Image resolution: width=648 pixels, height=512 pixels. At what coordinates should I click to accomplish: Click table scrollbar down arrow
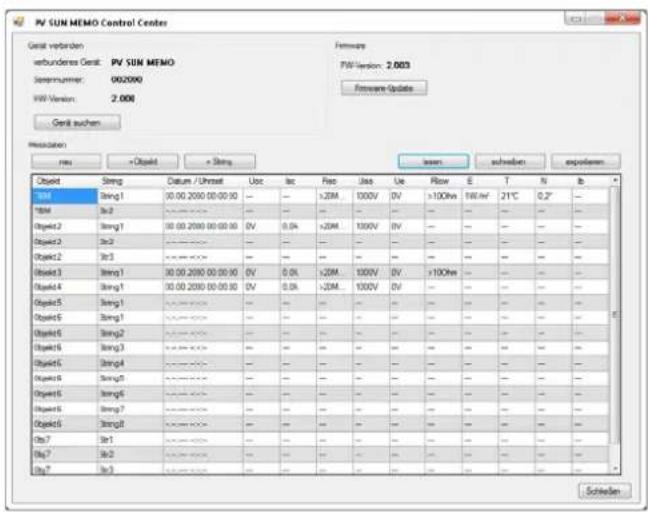coord(615,469)
